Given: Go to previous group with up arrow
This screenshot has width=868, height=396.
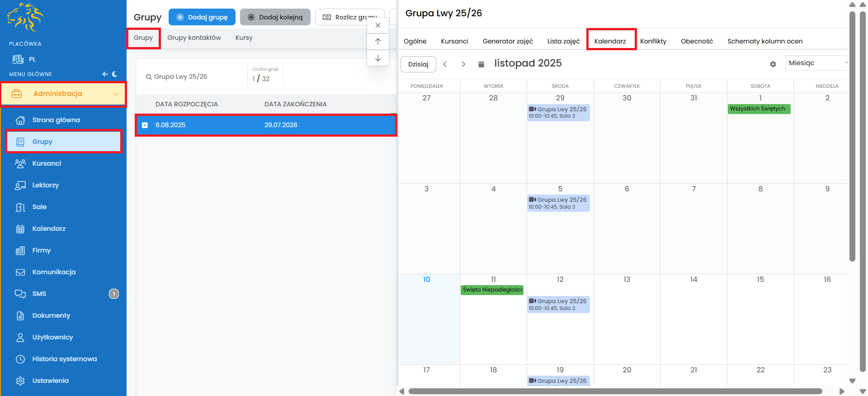Looking at the screenshot, I should tap(378, 42).
